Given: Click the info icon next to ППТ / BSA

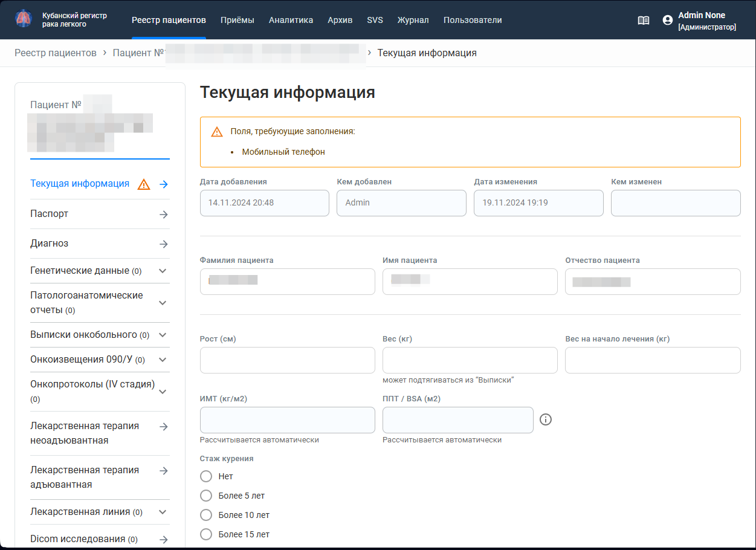Looking at the screenshot, I should [546, 419].
